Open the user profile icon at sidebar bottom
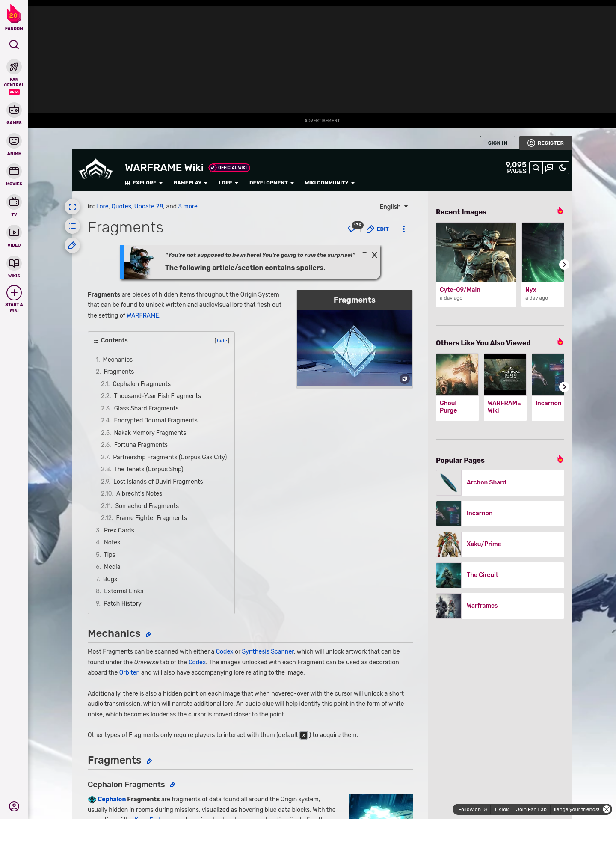This screenshot has width=616, height=856. tap(14, 806)
